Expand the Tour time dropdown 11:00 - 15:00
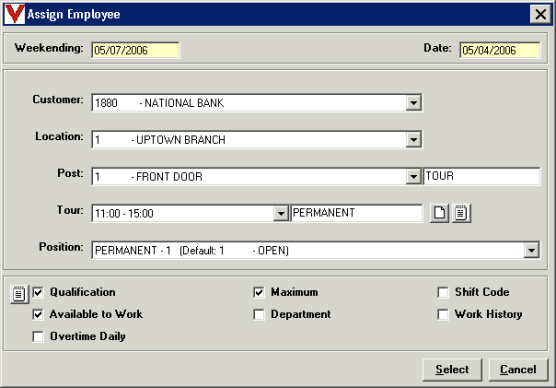Viewport: 556px width, 388px height. click(x=281, y=214)
